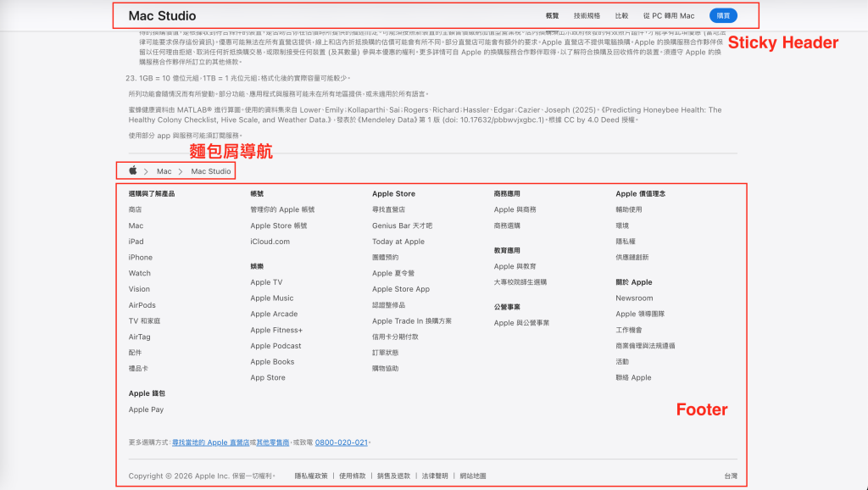Click the 聯絡 Apple link

633,377
